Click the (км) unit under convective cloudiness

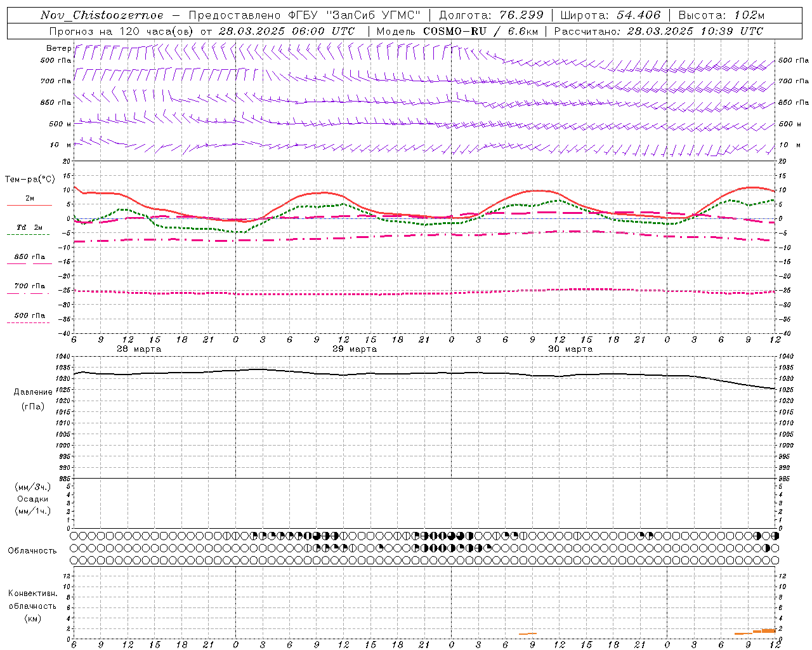(x=33, y=618)
